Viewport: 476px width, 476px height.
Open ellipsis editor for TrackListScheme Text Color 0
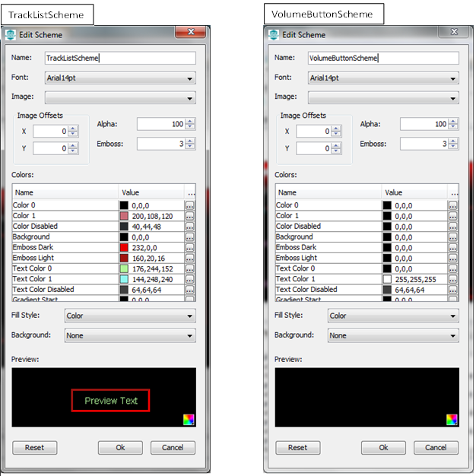(189, 269)
